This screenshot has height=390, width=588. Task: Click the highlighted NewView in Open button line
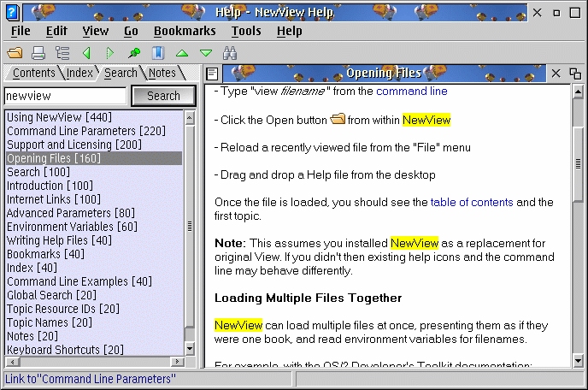[426, 120]
